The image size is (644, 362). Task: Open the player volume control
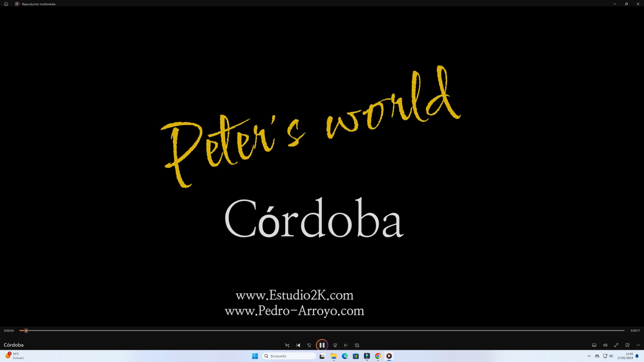pyautogui.click(x=605, y=345)
